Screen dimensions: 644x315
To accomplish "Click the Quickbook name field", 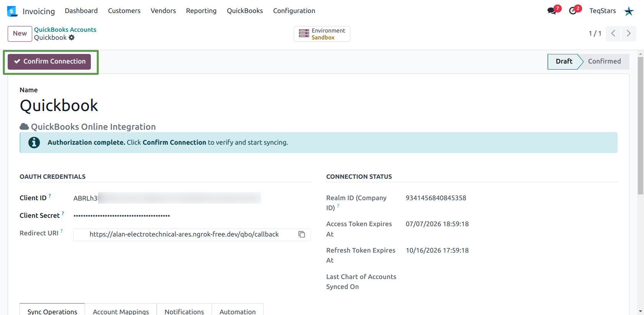I will point(59,106).
